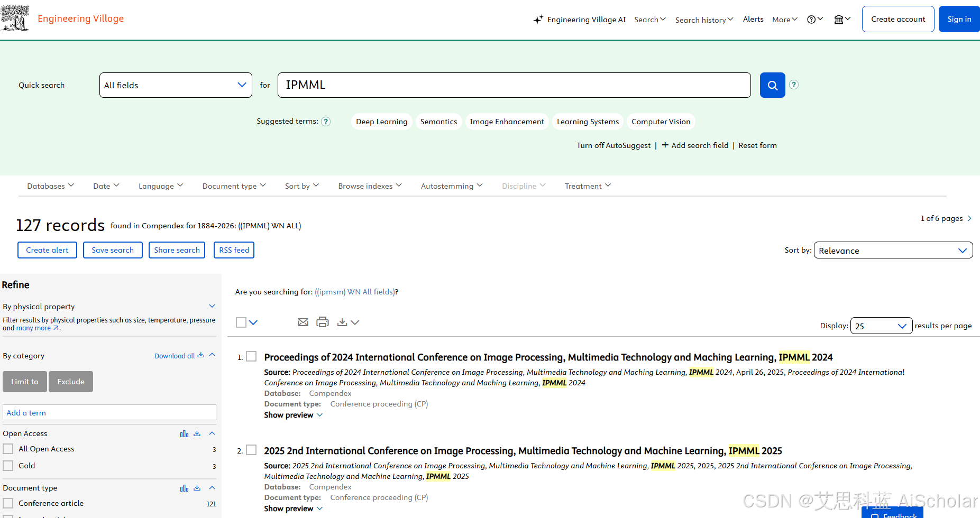
Task: Download Document type facet data
Action: tap(197, 488)
